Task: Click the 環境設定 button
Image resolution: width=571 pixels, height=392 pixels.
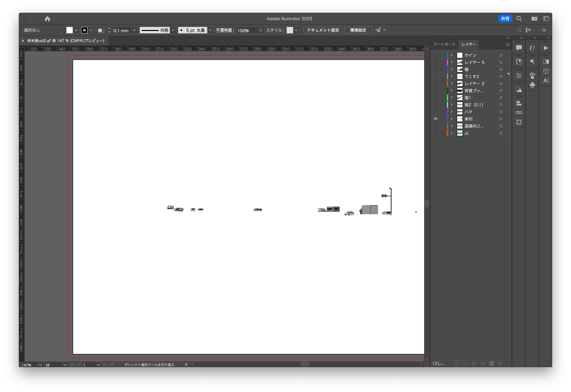Action: [x=358, y=30]
